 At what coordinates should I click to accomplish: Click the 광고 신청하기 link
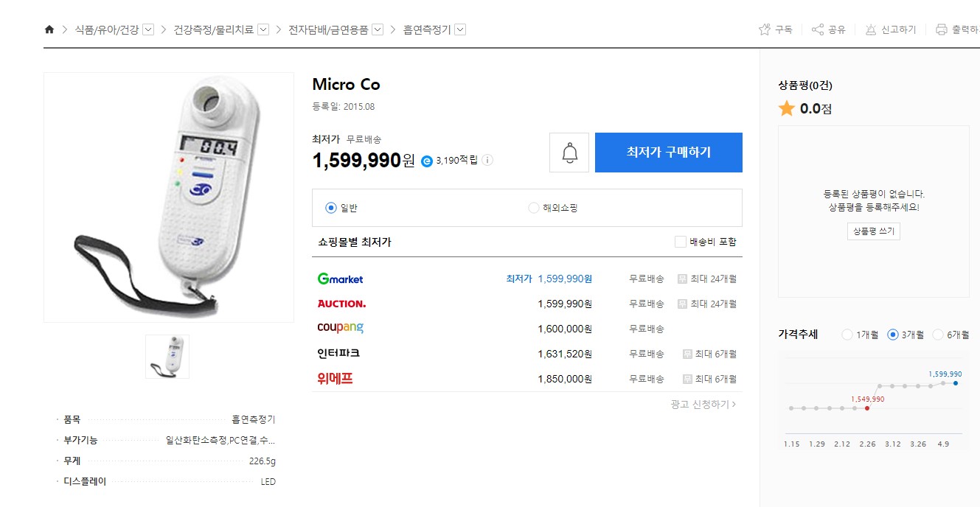(703, 404)
